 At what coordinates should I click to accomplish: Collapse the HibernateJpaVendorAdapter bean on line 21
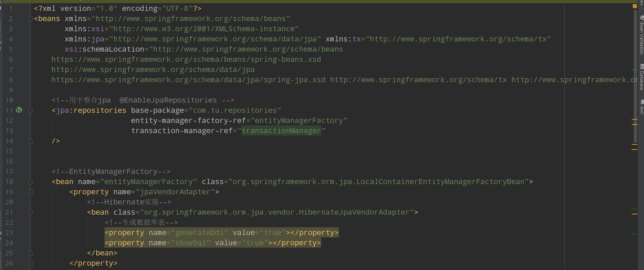click(x=30, y=212)
